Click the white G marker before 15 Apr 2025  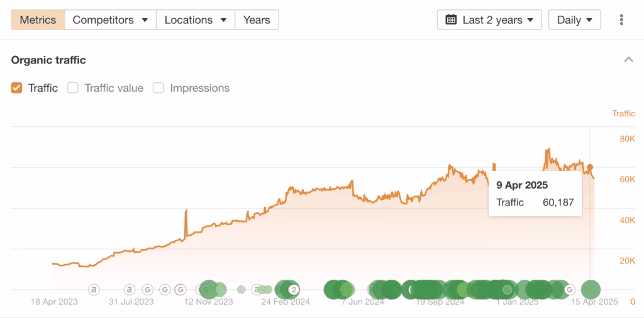tap(569, 290)
